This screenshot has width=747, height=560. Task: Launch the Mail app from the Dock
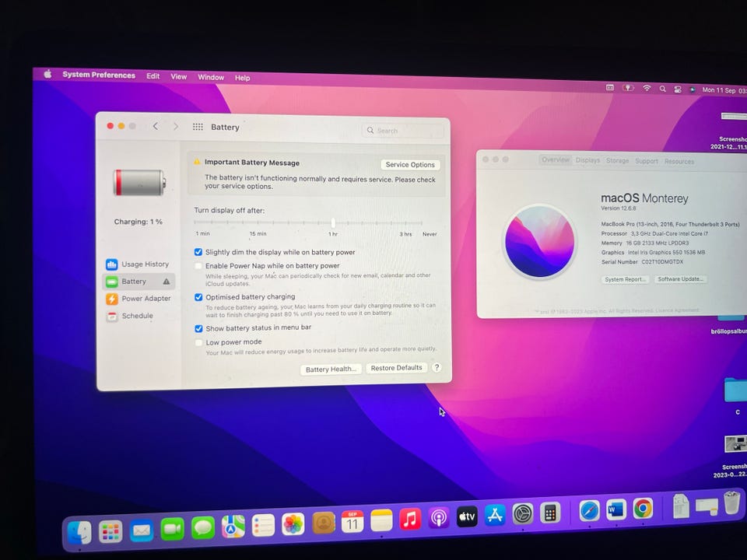[x=142, y=530]
